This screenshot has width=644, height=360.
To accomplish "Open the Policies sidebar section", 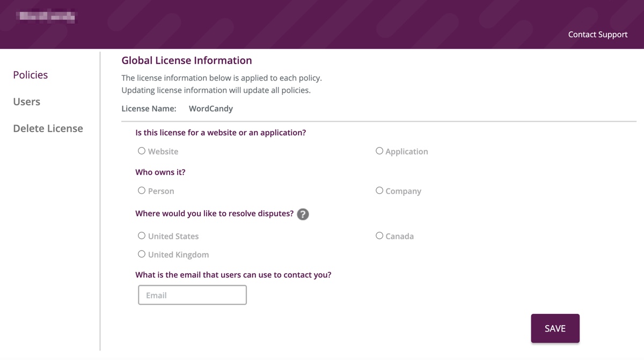I will click(x=31, y=75).
